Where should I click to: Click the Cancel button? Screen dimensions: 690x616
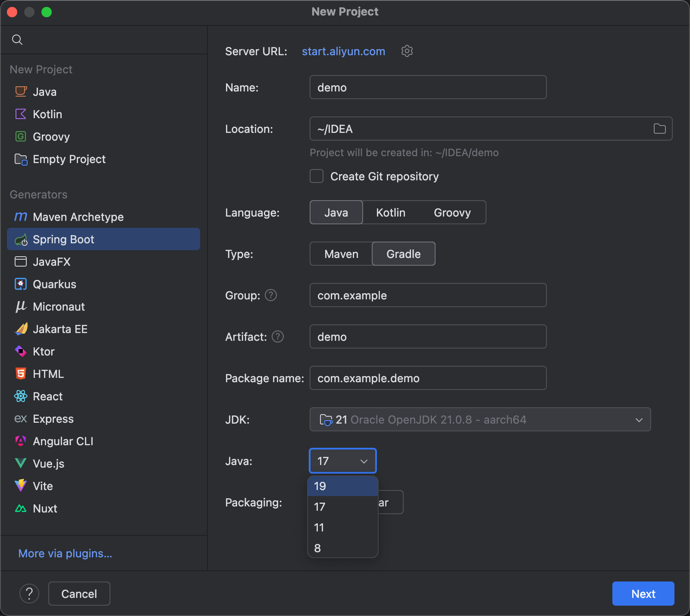[79, 594]
